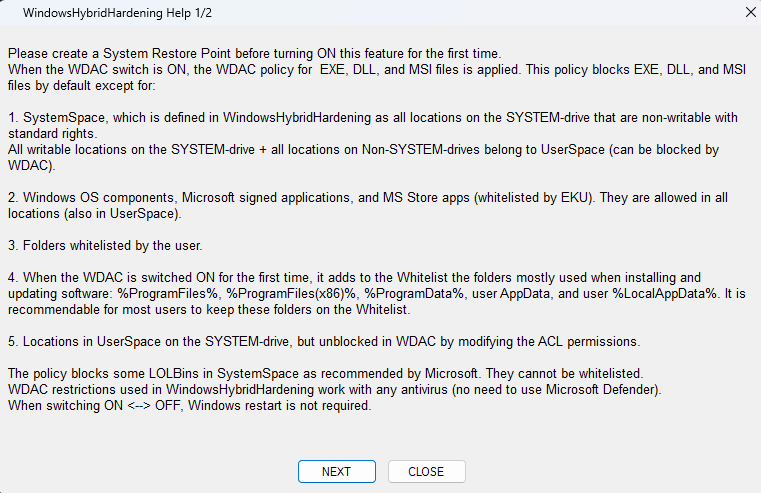Image resolution: width=761 pixels, height=493 pixels.
Task: Click the line starting "All writable locations"
Action: [x=363, y=148]
